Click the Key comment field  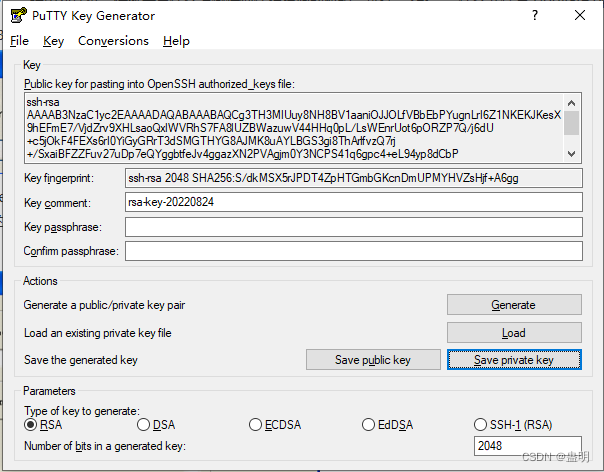[x=354, y=202]
